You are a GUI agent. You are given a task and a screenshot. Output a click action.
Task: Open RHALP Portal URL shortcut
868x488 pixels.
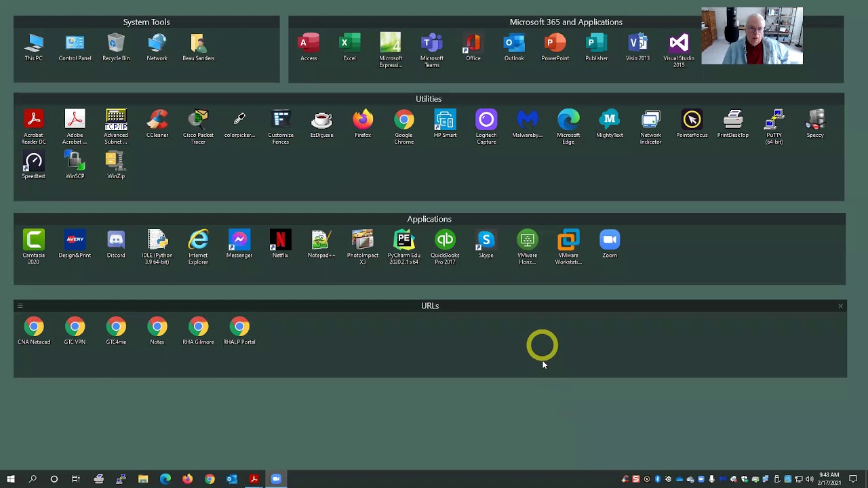(239, 331)
